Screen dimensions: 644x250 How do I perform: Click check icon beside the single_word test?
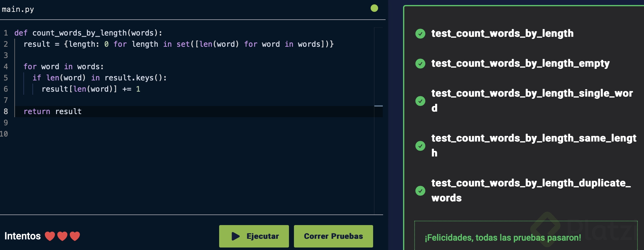[420, 101]
